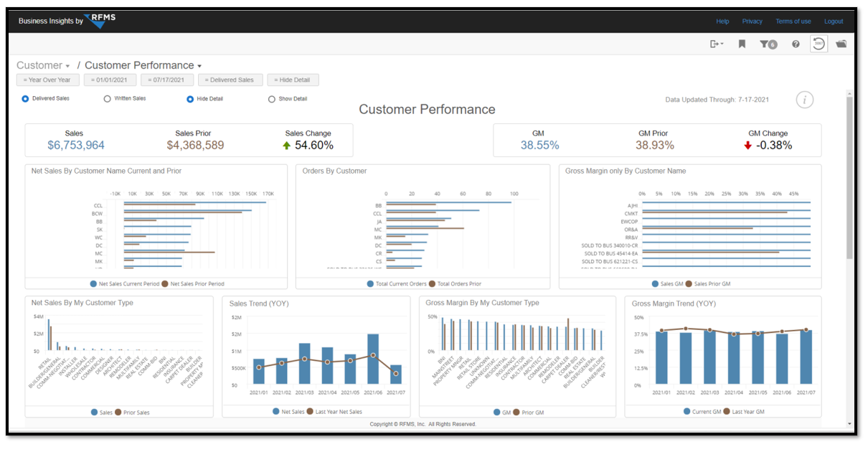Click the '= Delivered Sales' filter chip
The image size is (868, 452).
click(230, 80)
